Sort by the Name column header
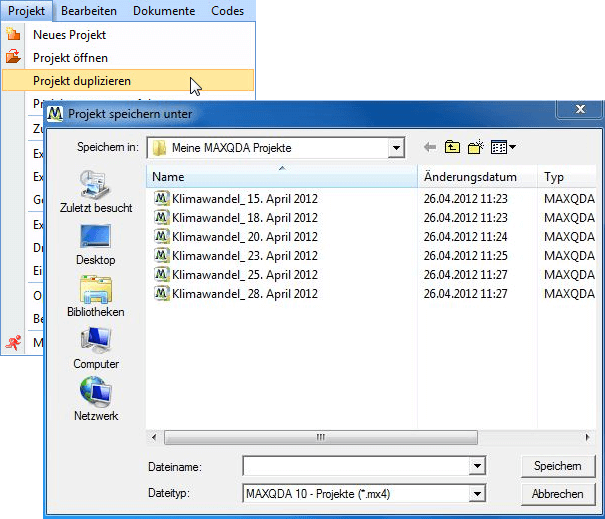The width and height of the screenshot is (605, 519). click(x=282, y=177)
